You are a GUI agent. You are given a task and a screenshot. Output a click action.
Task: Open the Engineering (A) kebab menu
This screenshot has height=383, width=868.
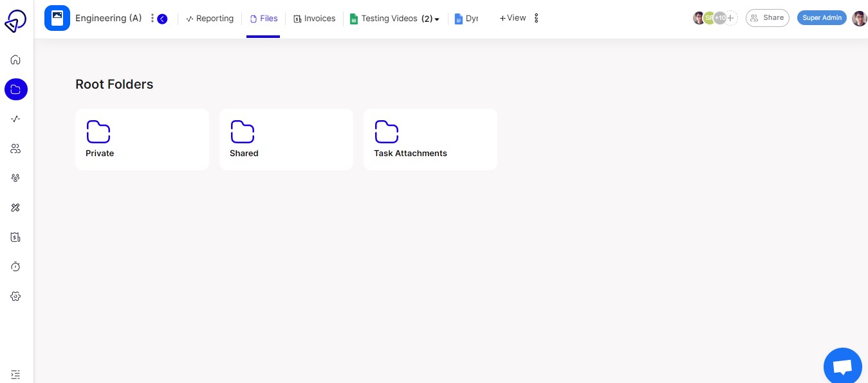152,18
